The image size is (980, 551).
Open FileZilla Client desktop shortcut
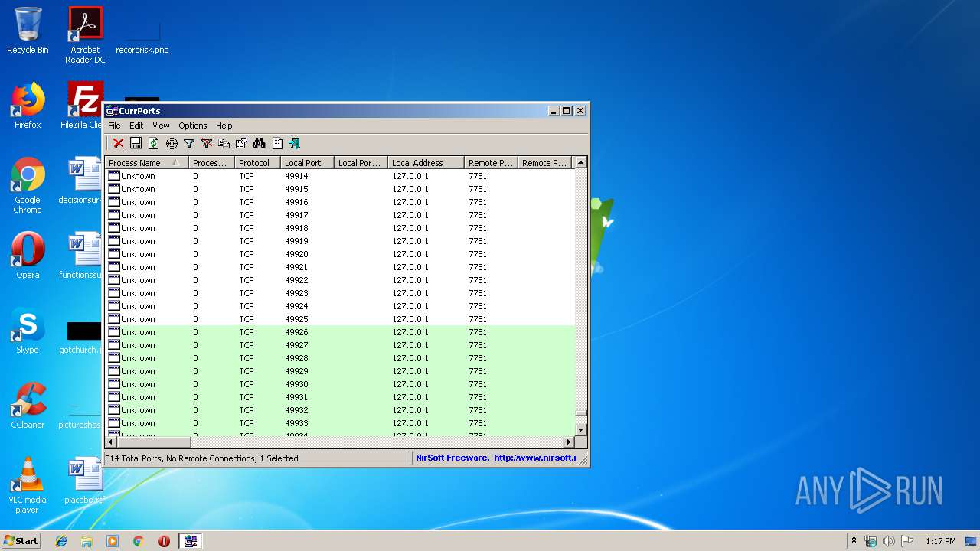(83, 106)
